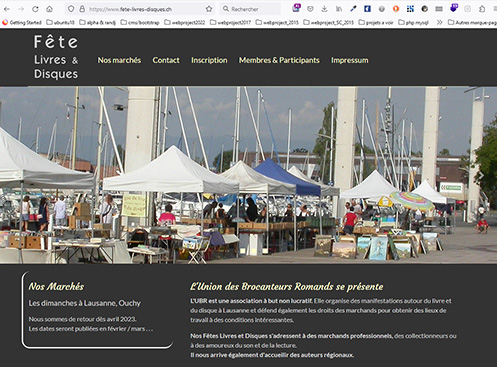Screen dimensions: 497x367
Task: Click the site padlock security icon
Action: (82, 9)
